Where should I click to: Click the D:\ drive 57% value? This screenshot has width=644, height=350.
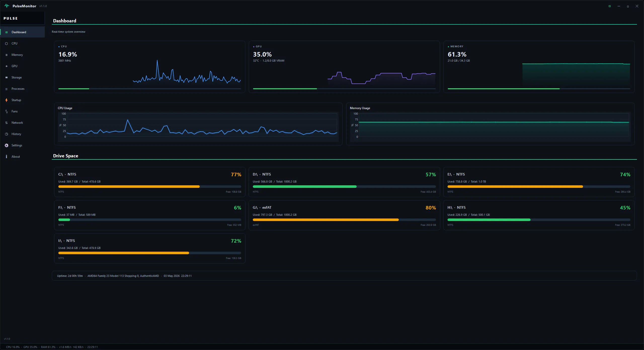[431, 174]
